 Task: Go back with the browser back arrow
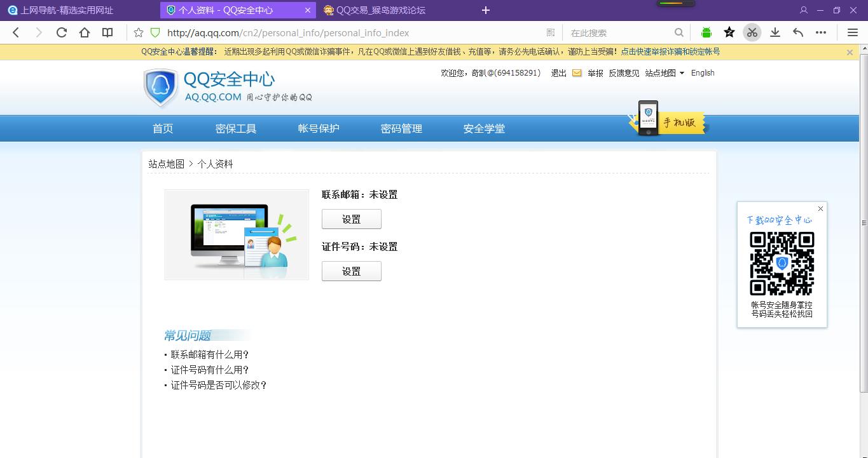tap(16, 32)
